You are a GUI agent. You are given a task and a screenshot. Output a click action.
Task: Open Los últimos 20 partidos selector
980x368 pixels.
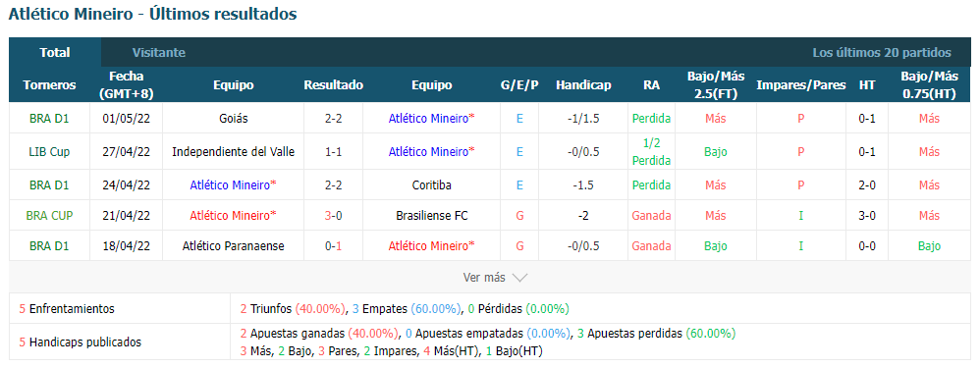(881, 52)
